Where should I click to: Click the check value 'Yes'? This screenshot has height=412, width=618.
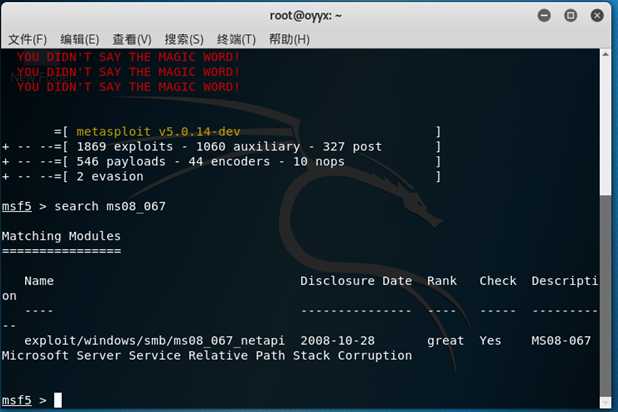click(x=490, y=341)
